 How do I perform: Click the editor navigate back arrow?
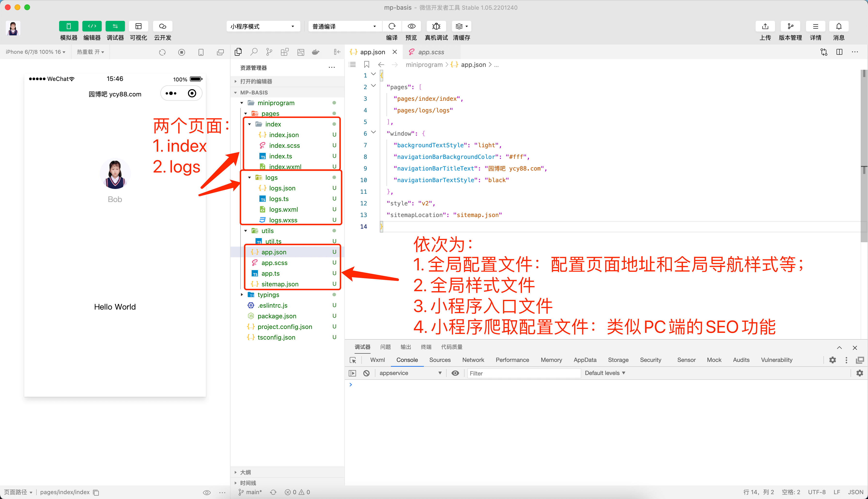[x=381, y=64]
